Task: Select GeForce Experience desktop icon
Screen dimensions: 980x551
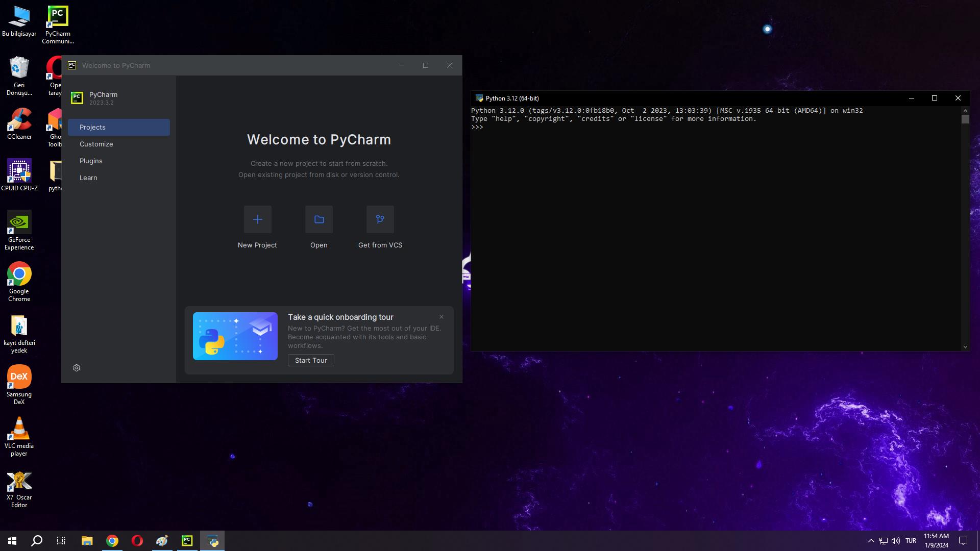Action: 19,231
